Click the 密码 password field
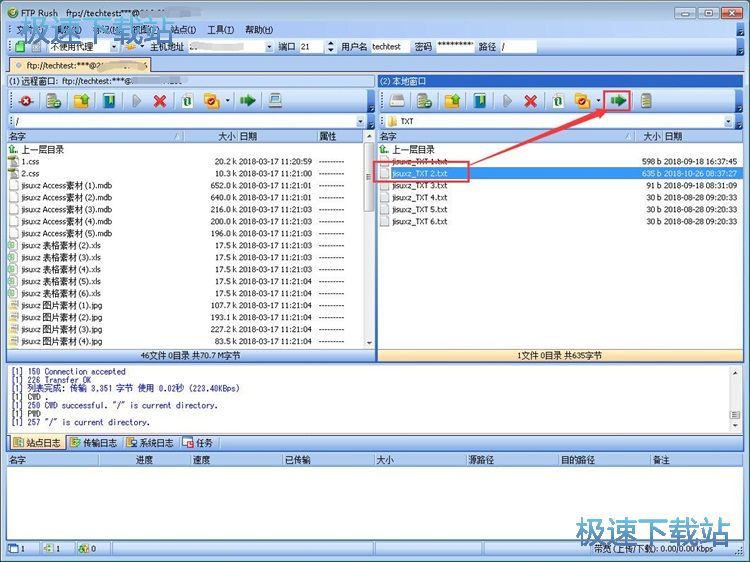The image size is (750, 562). pyautogui.click(x=454, y=46)
